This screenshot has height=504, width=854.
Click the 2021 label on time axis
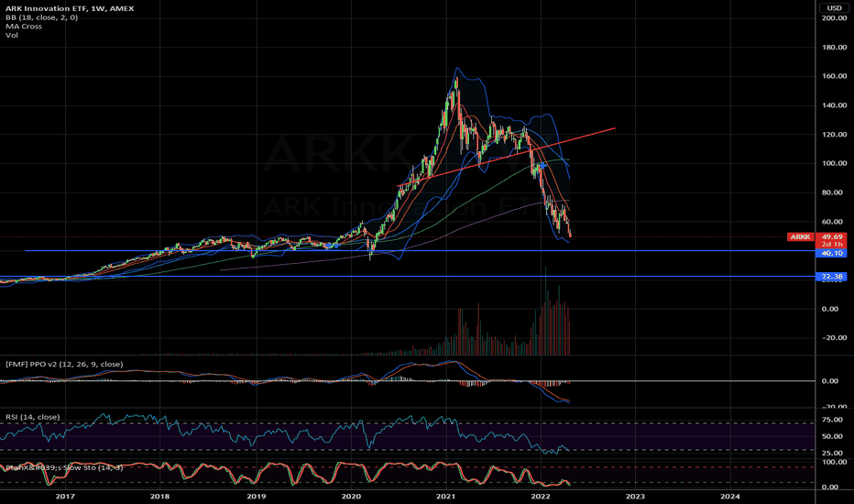446,497
